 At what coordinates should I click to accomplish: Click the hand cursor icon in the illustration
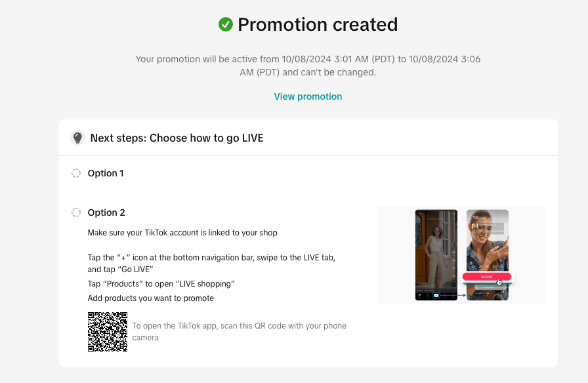pyautogui.click(x=499, y=282)
